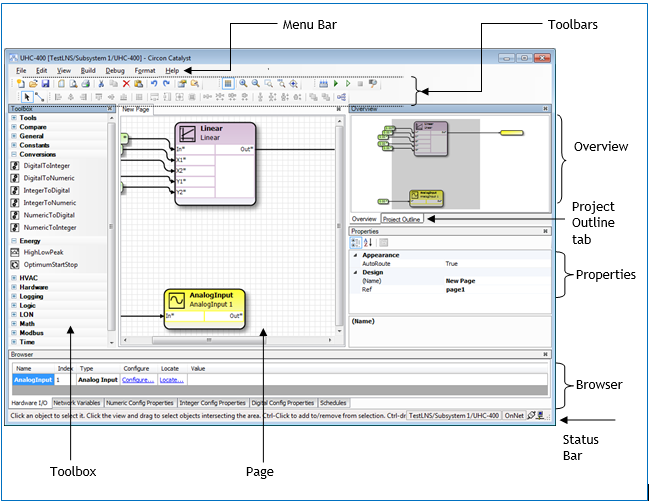Open property pages icon in Properties toolbar
Image resolution: width=649 pixels, height=503 pixels.
coord(384,243)
